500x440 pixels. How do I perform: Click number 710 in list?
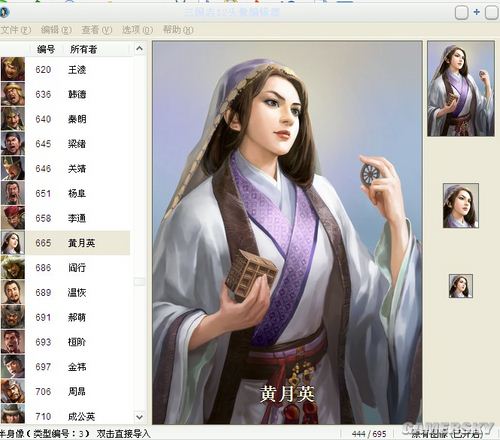point(43,416)
